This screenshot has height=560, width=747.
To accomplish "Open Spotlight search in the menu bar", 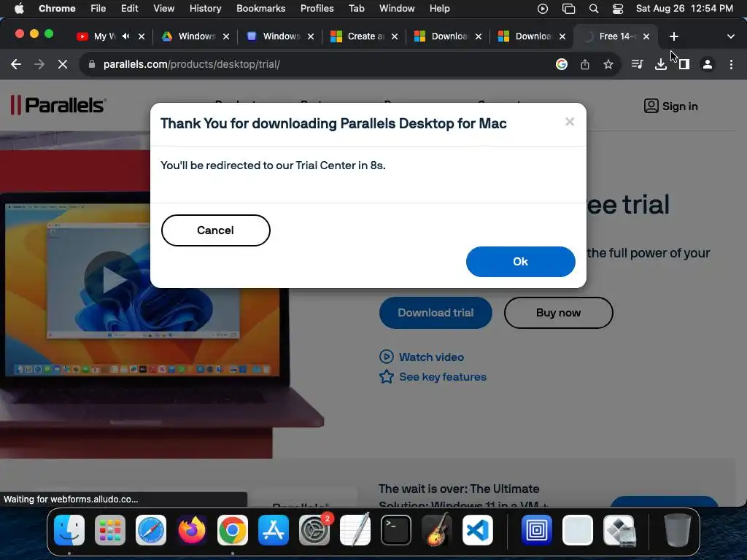I will pyautogui.click(x=593, y=9).
